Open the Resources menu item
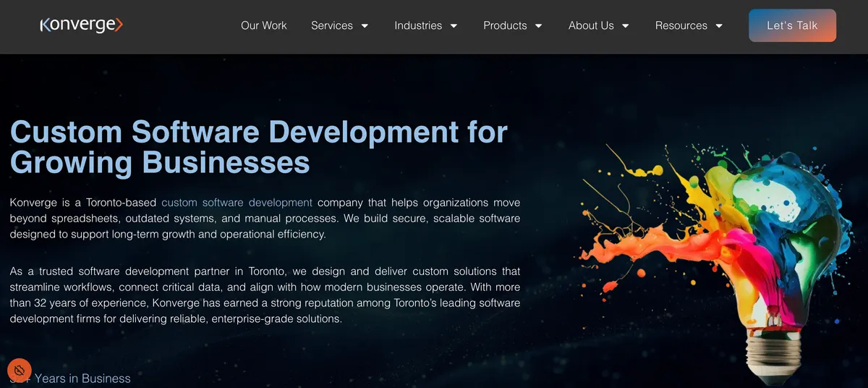 [x=681, y=25]
